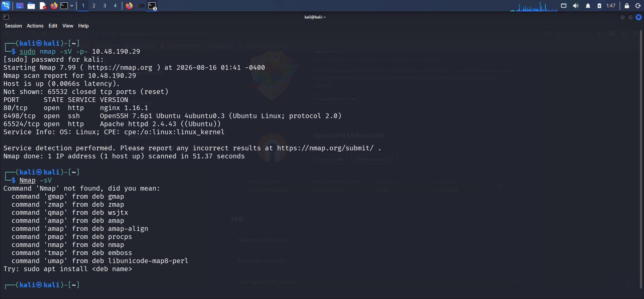Viewport: 644px width, 299px height.
Task: Click the "command 'tmap' from deb emboss" line
Action: pyautogui.click(x=72, y=253)
